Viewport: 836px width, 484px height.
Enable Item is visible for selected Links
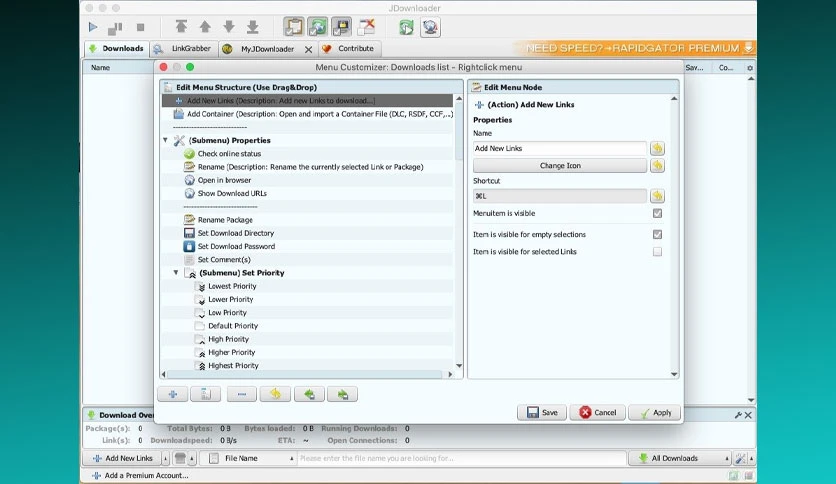657,252
